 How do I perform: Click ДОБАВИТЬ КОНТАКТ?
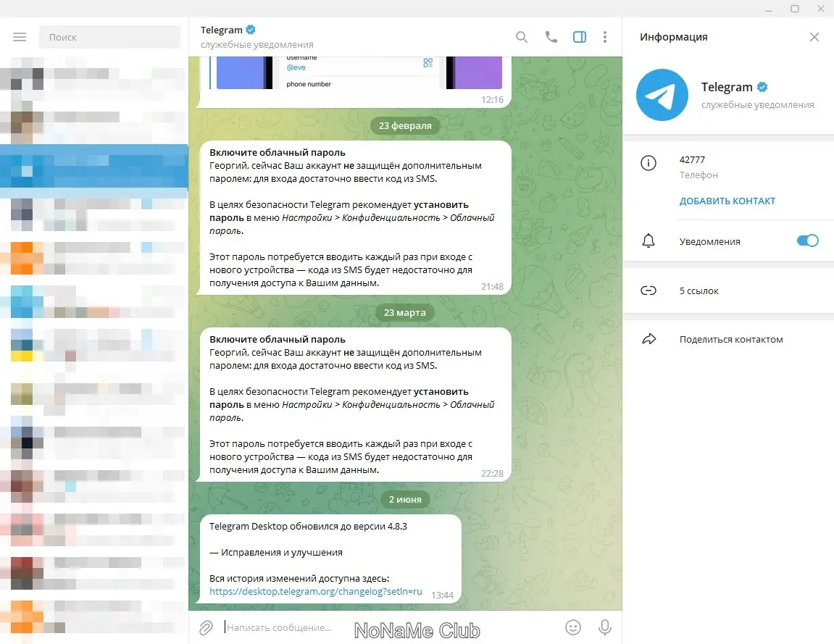click(x=727, y=201)
